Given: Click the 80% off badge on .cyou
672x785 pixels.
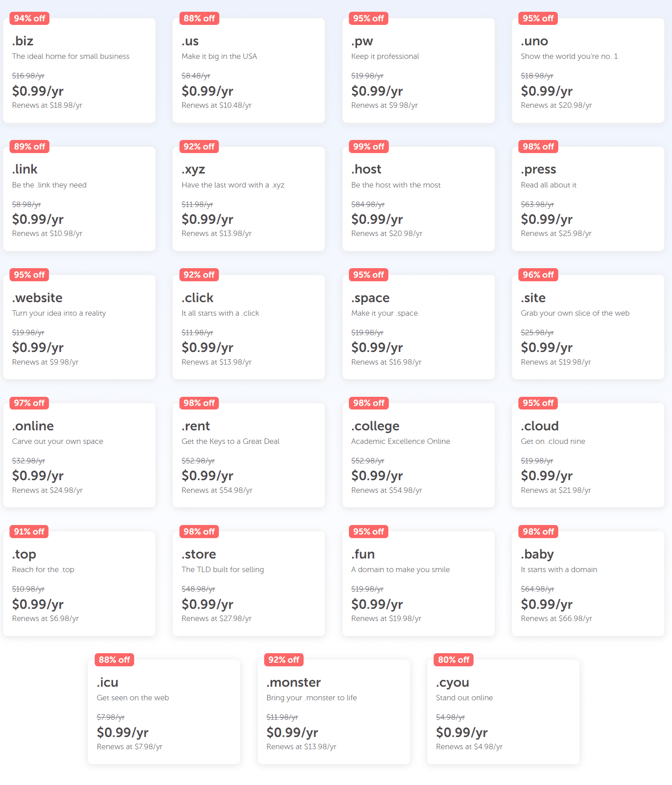Looking at the screenshot, I should tap(454, 660).
